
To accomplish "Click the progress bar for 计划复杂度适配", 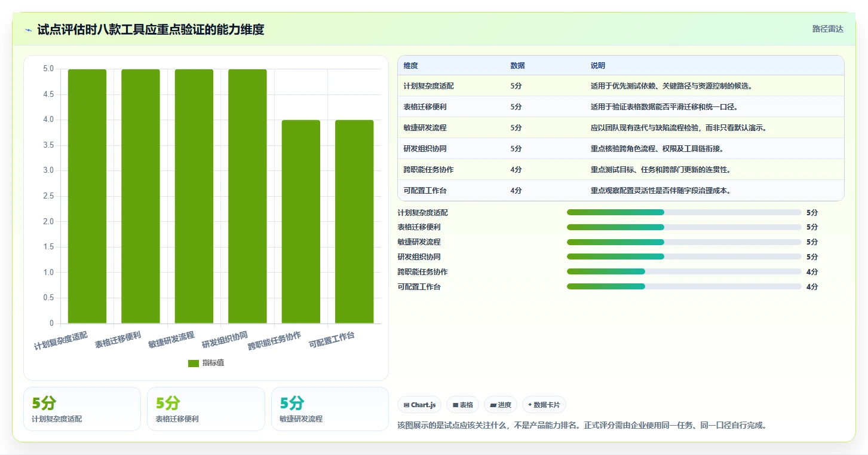I will [x=684, y=212].
